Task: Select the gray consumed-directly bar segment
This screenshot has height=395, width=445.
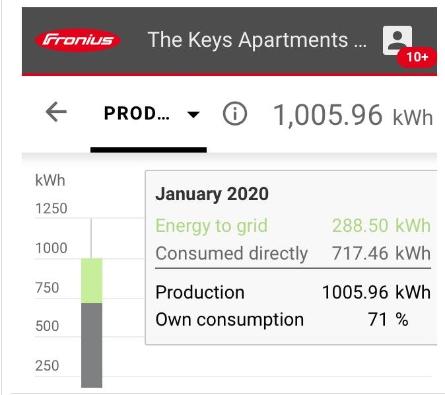Action: click(92, 346)
